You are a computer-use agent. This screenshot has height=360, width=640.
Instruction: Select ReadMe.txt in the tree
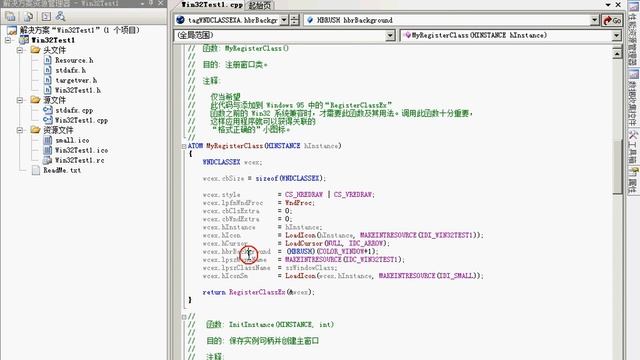(62, 170)
